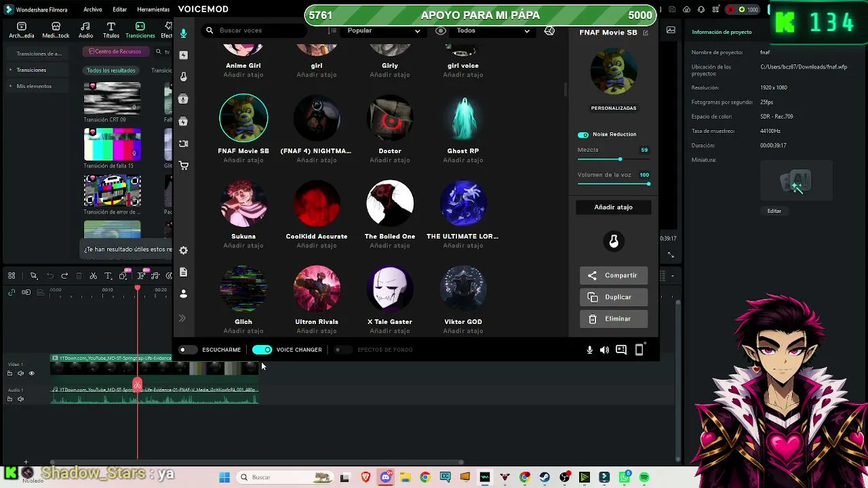The height and width of the screenshot is (488, 868).
Task: Toggle the VOICE CHANGER switch
Action: pos(262,350)
